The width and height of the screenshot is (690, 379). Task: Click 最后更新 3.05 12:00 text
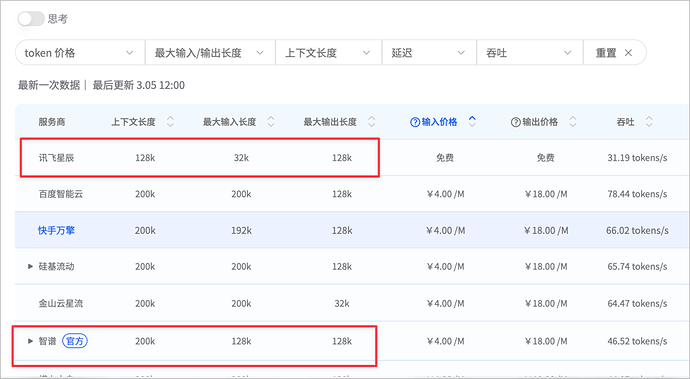coord(139,85)
